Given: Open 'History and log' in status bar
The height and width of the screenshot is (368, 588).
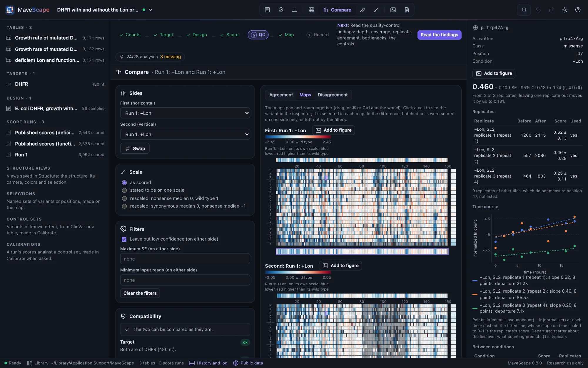Looking at the screenshot, I should (x=208, y=363).
